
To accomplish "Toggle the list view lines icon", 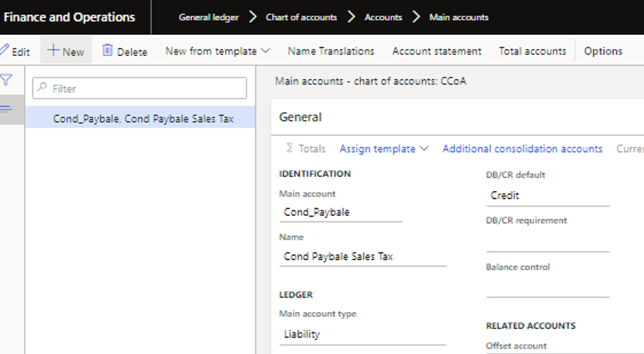I will pos(6,109).
